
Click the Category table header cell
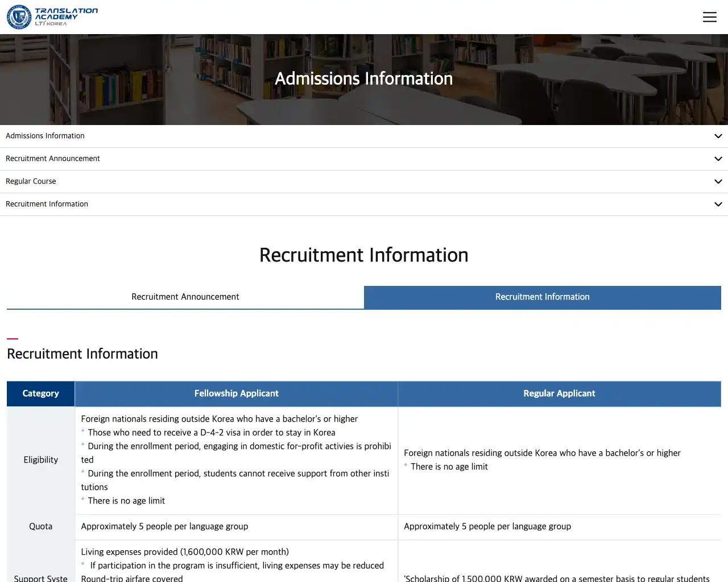(x=40, y=393)
